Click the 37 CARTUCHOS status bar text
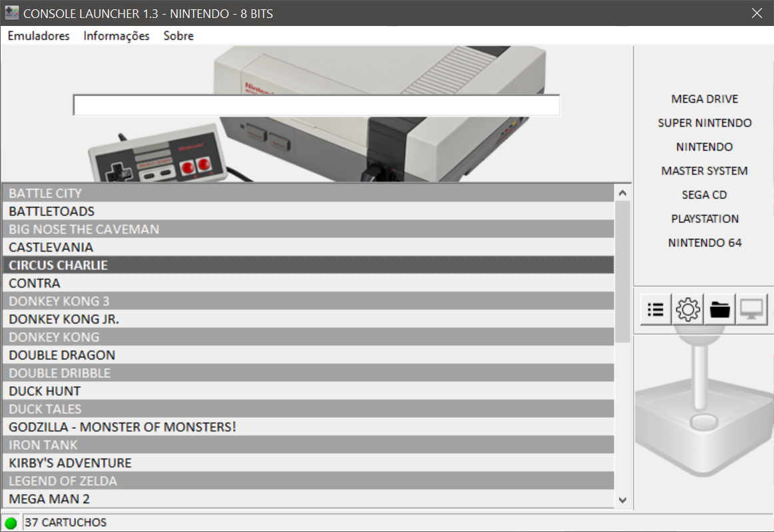Screen dimensions: 774x532 click(66, 523)
